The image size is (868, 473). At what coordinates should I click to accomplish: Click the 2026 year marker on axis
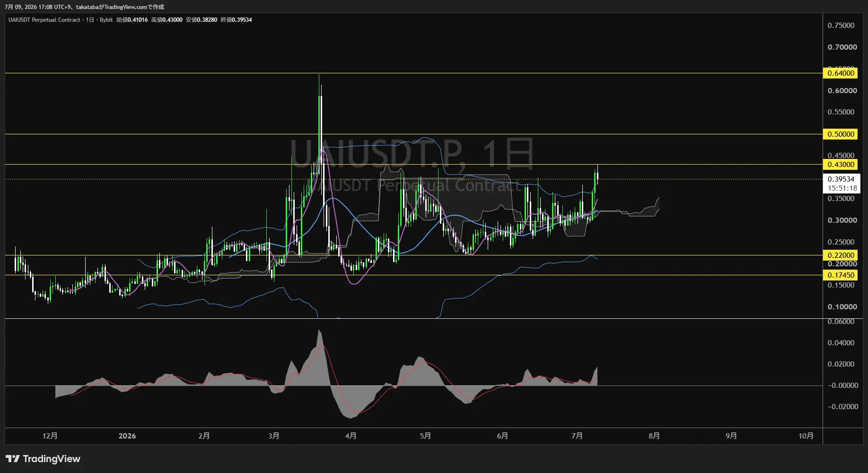pyautogui.click(x=127, y=436)
